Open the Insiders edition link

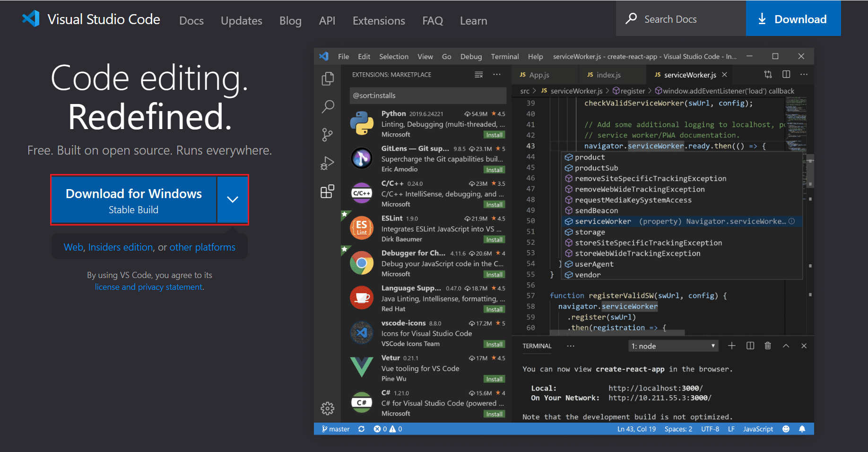(121, 247)
